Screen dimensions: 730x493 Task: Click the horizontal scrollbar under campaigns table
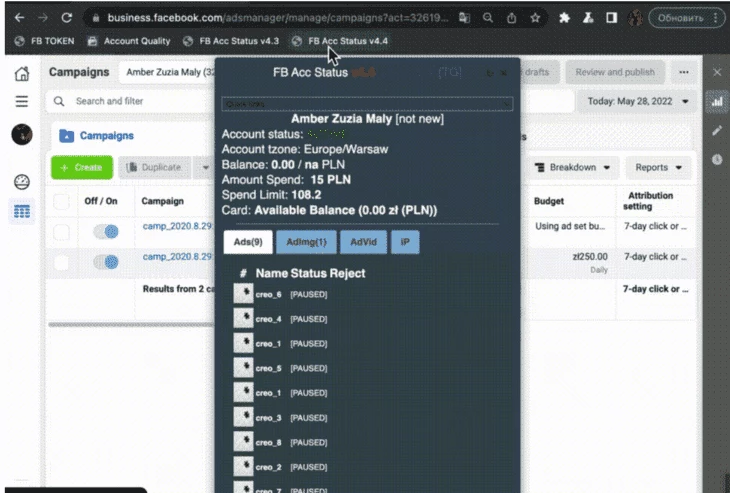[x=131, y=324]
